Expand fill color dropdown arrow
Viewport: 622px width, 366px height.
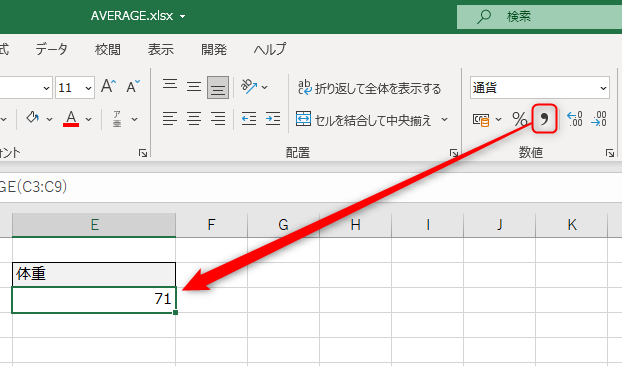[49, 119]
